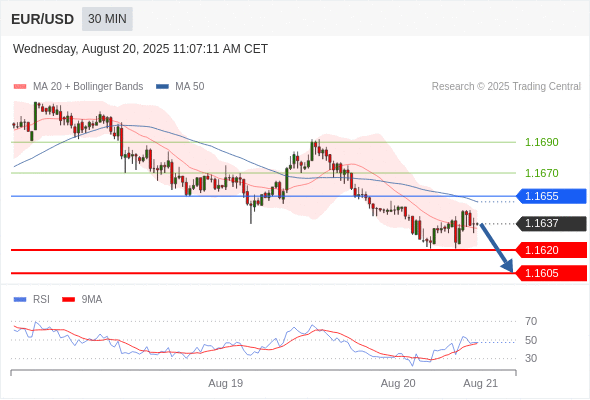This screenshot has width=590, height=400.
Task: Click the green 1.1690 resistance label
Action: tap(541, 142)
